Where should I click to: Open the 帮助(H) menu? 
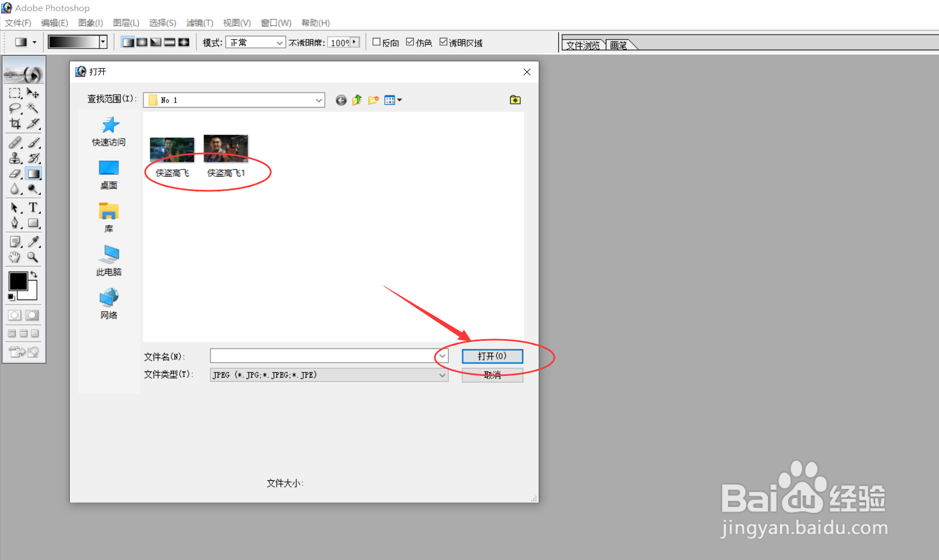[x=316, y=23]
